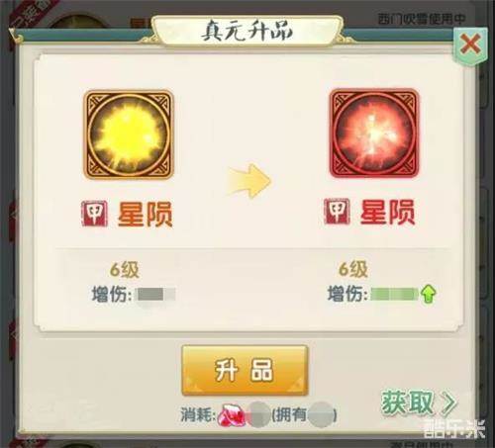Click the chevron next to 获取
The height and width of the screenshot is (448, 495).
(x=449, y=403)
